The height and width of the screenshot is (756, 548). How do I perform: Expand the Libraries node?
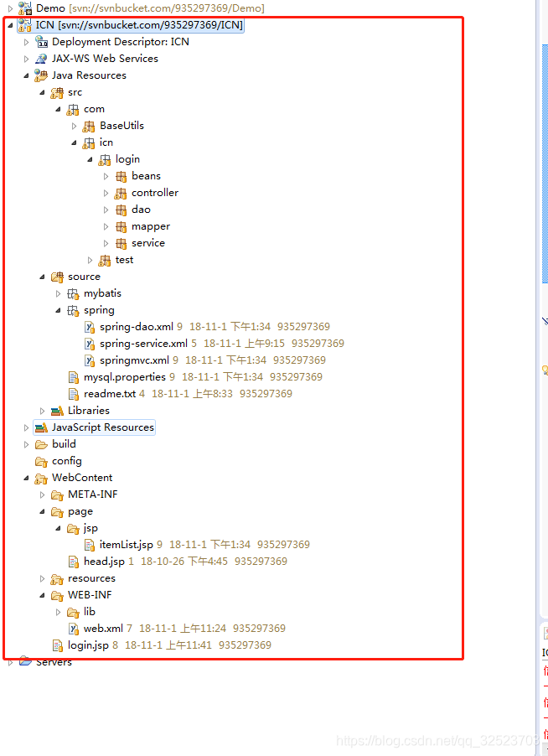point(43,412)
